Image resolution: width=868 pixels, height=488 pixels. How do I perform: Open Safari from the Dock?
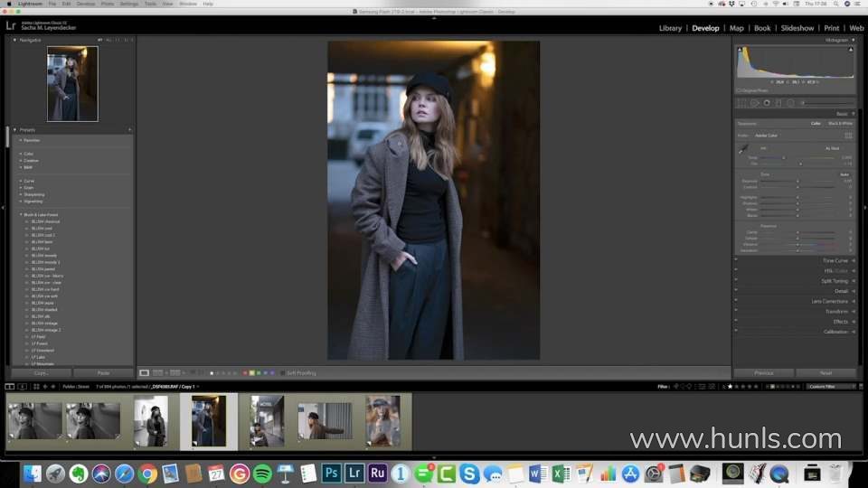tap(124, 474)
